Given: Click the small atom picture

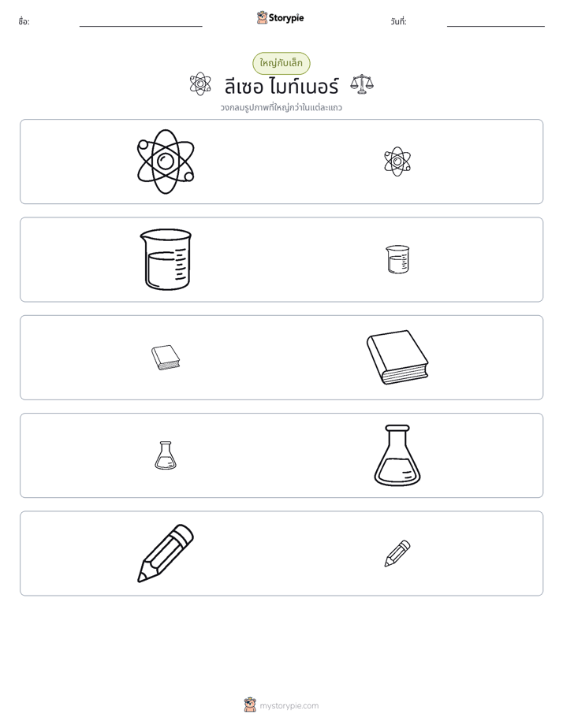Looking at the screenshot, I should [x=397, y=162].
